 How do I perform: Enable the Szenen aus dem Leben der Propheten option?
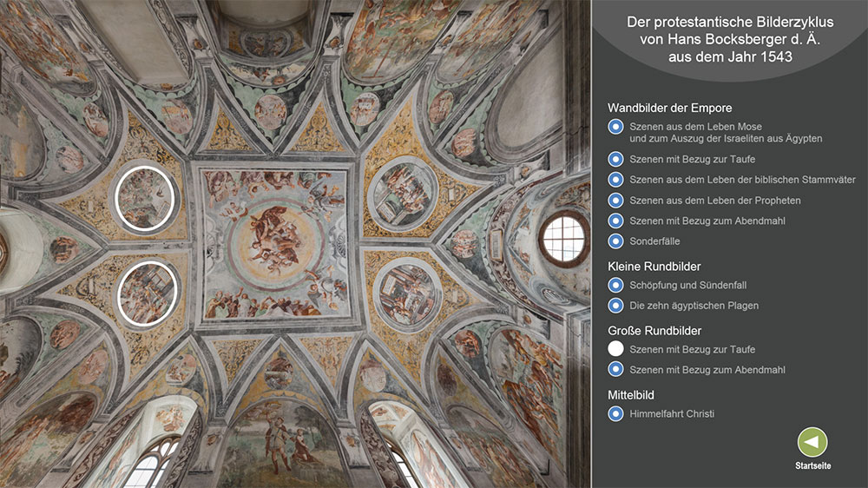point(615,201)
